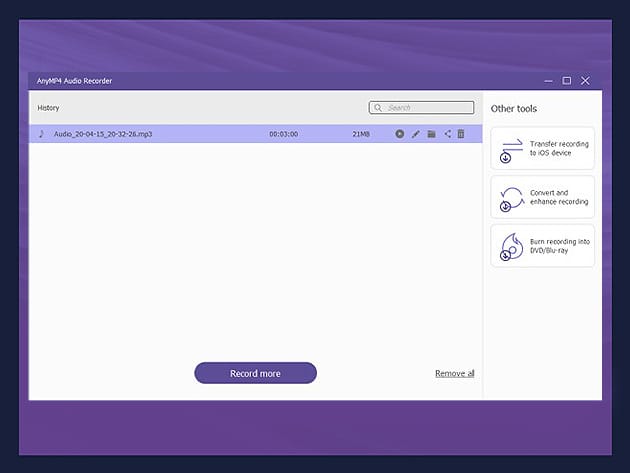The image size is (630, 473).
Task: Click the Transfer recording to iOS device icon
Action: coord(511,149)
